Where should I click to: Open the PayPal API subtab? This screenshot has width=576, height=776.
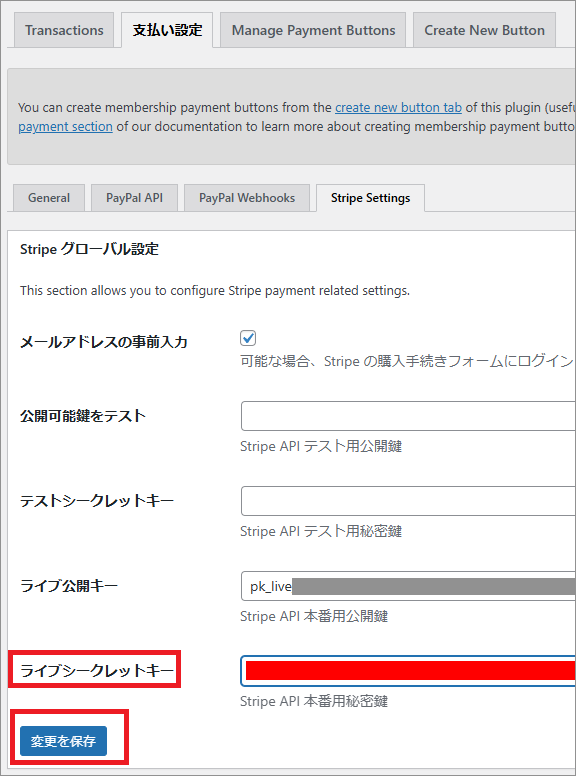tap(134, 198)
